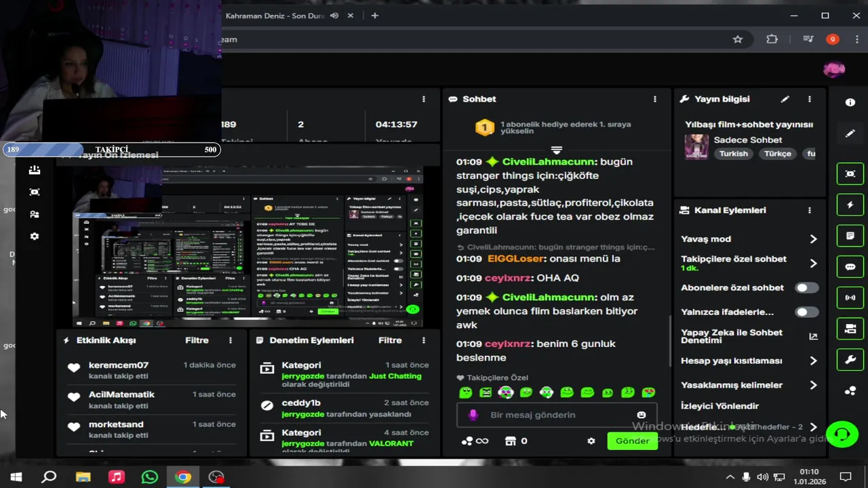Click the wrench quick action icon
This screenshot has height=488, width=868.
point(850,360)
